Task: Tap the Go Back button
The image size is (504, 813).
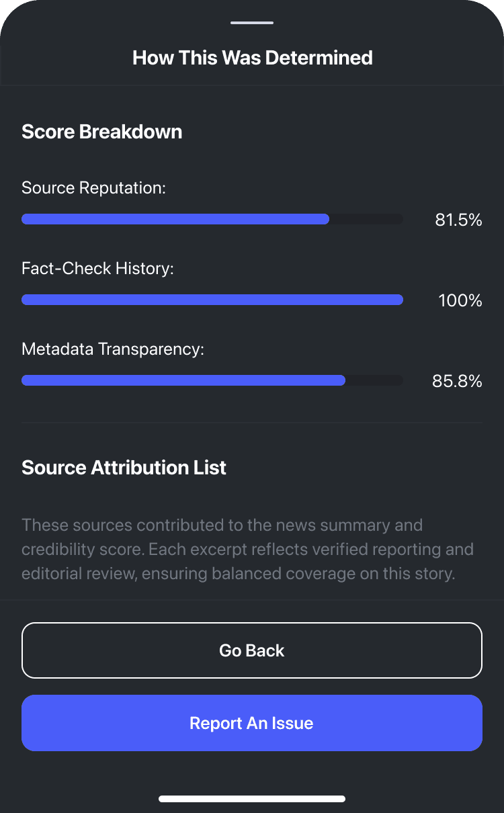Action: pyautogui.click(x=252, y=650)
